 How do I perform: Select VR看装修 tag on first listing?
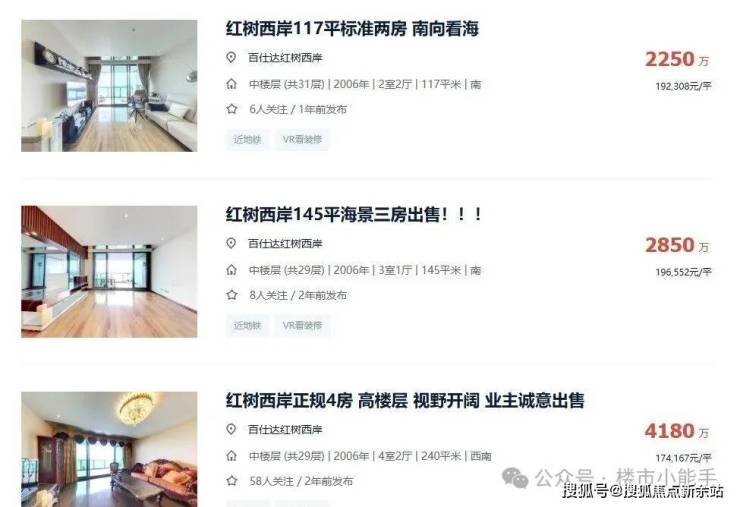[302, 139]
